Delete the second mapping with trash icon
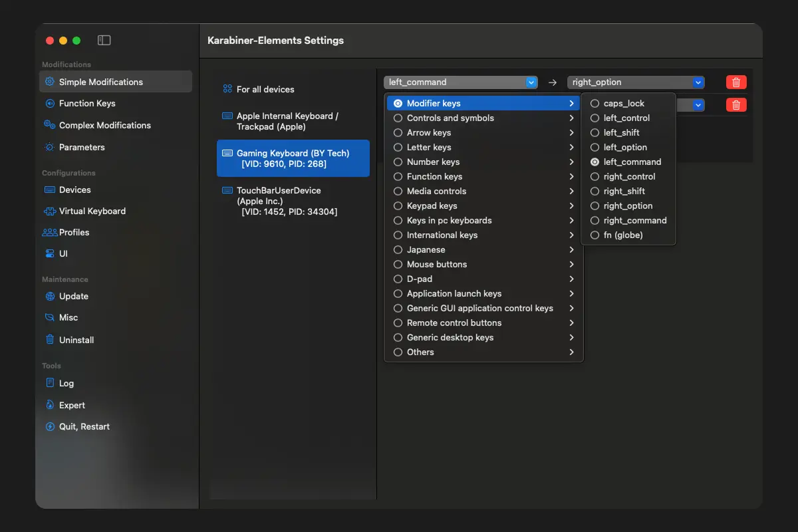 click(736, 105)
